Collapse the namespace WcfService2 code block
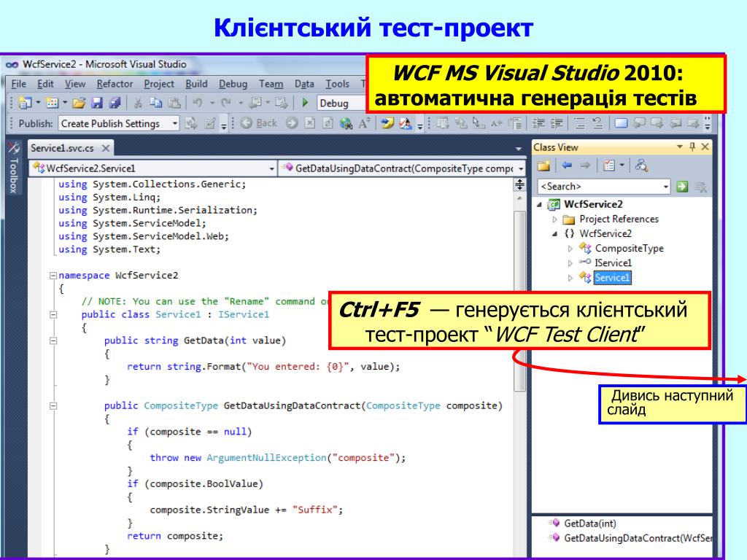747x560 pixels. tap(53, 276)
